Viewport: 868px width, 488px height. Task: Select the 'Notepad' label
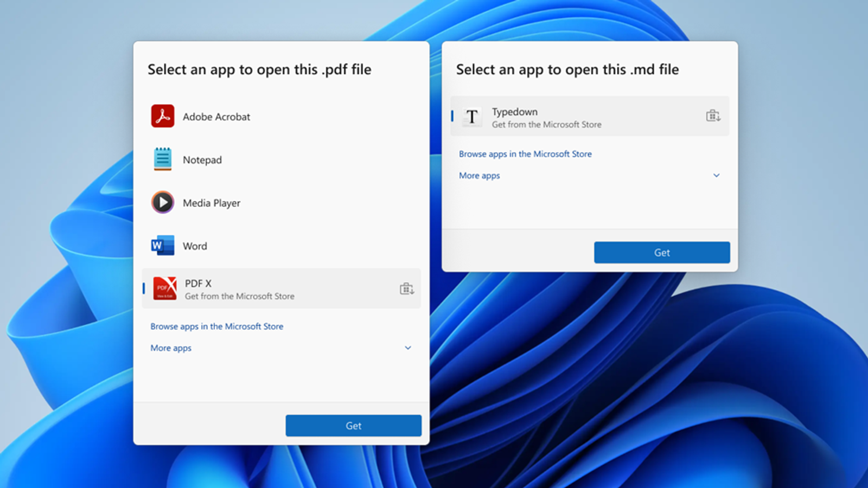[x=202, y=160]
